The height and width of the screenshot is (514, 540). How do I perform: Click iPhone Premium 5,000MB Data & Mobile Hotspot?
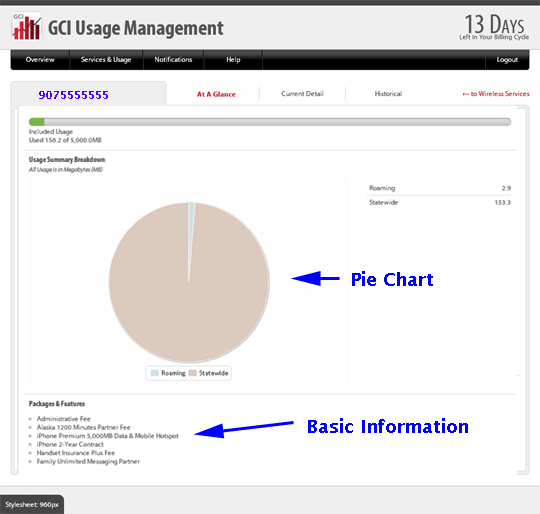point(107,436)
